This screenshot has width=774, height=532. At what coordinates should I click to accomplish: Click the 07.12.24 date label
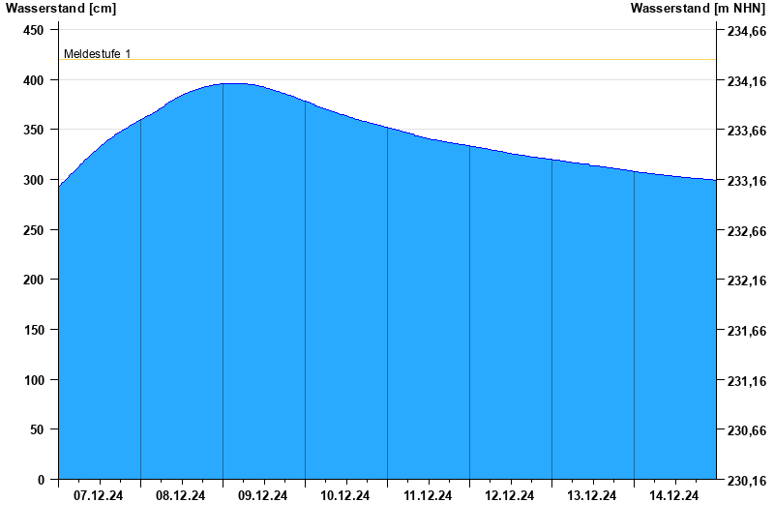coord(99,495)
